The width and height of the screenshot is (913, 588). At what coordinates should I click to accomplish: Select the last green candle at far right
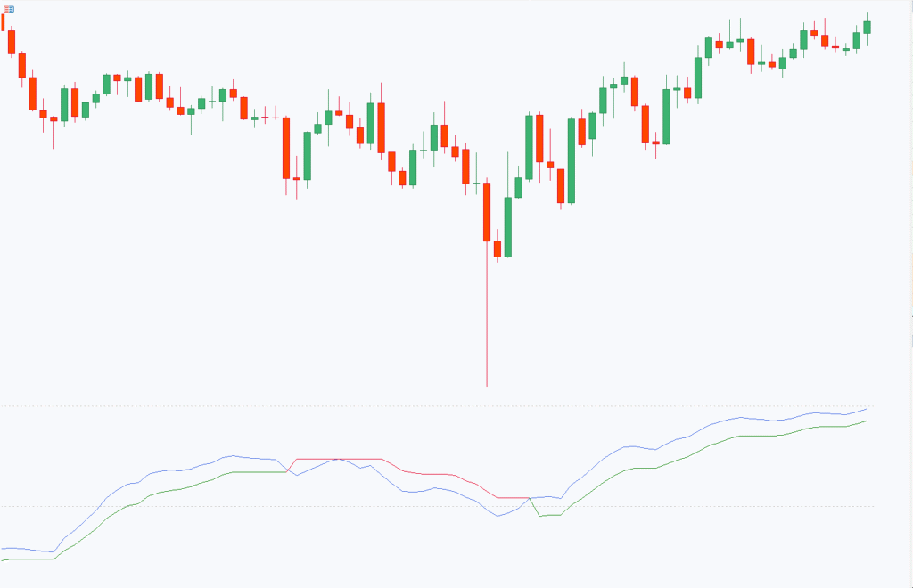coord(867,27)
